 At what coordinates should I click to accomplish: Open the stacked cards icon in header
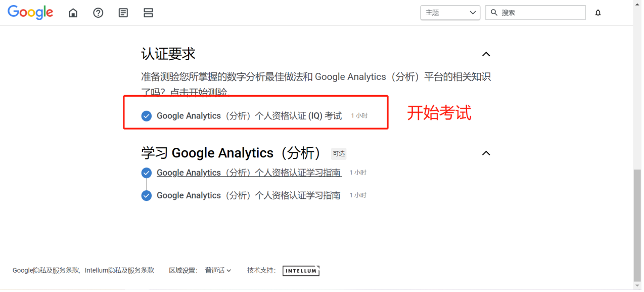pos(148,13)
